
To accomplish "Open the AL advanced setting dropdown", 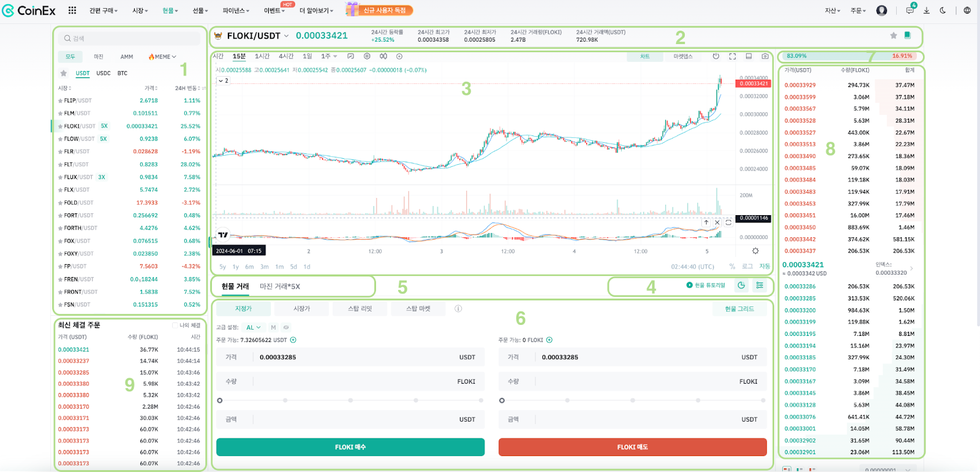I will 252,327.
